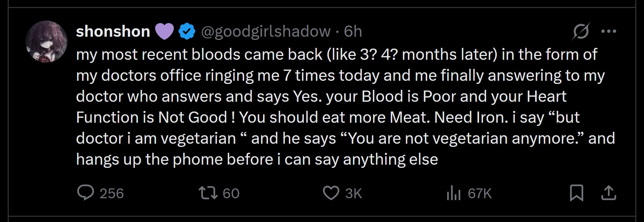Bookmark this tweet
Screen dimensions: 644x222
577,193
